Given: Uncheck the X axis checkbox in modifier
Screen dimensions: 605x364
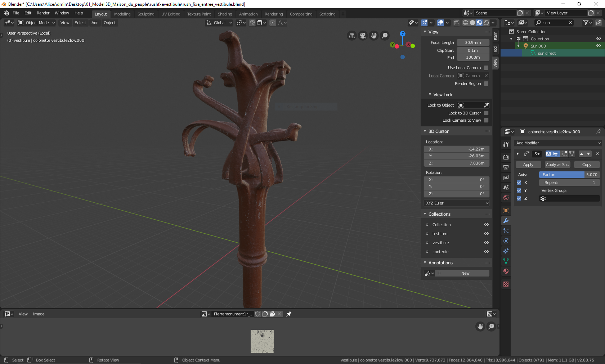Looking at the screenshot, I should pos(519,183).
